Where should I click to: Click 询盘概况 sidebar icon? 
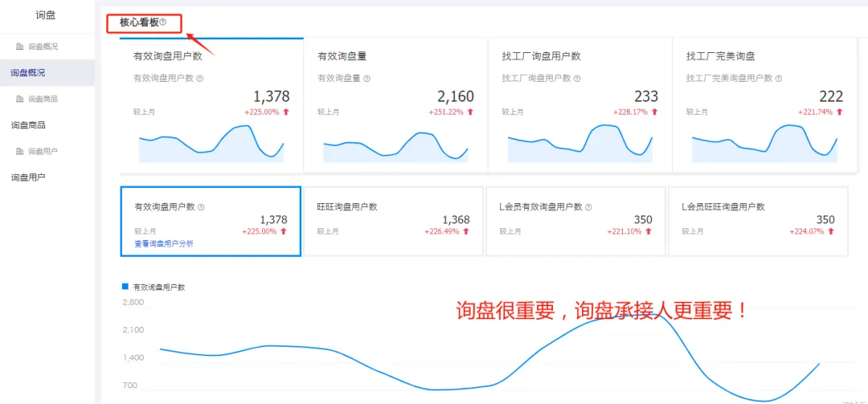coord(20,47)
